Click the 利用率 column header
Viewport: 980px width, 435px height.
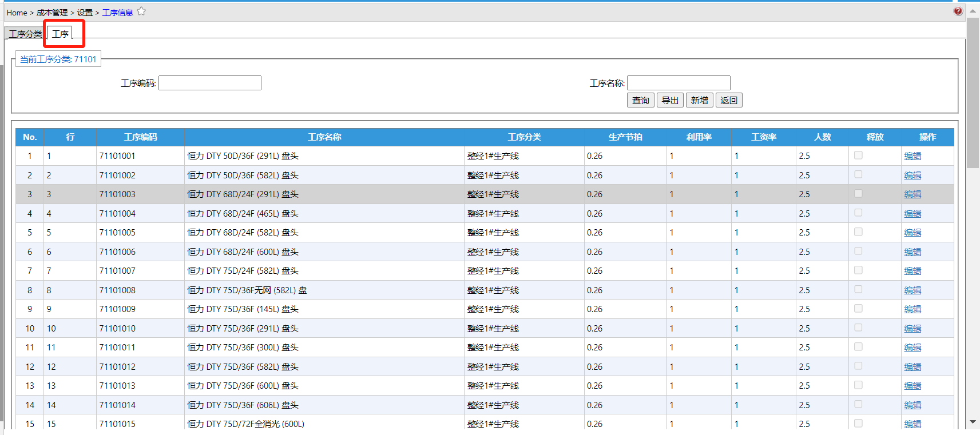(699, 137)
